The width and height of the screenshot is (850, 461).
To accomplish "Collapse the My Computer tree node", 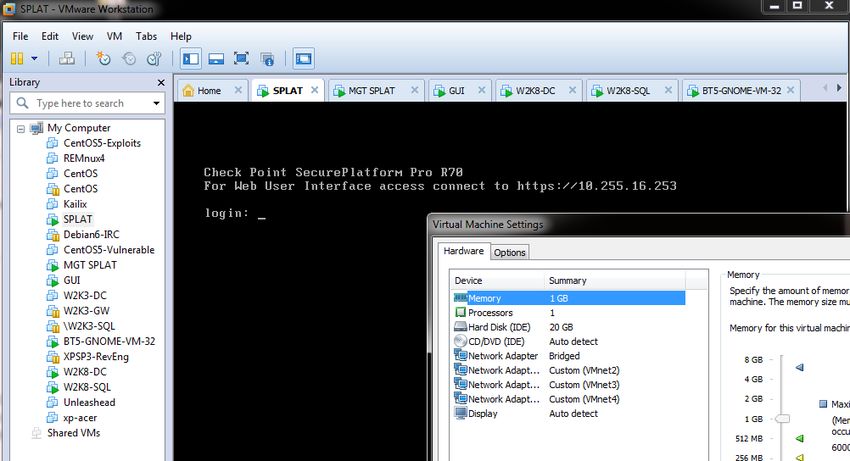I will click(21, 128).
